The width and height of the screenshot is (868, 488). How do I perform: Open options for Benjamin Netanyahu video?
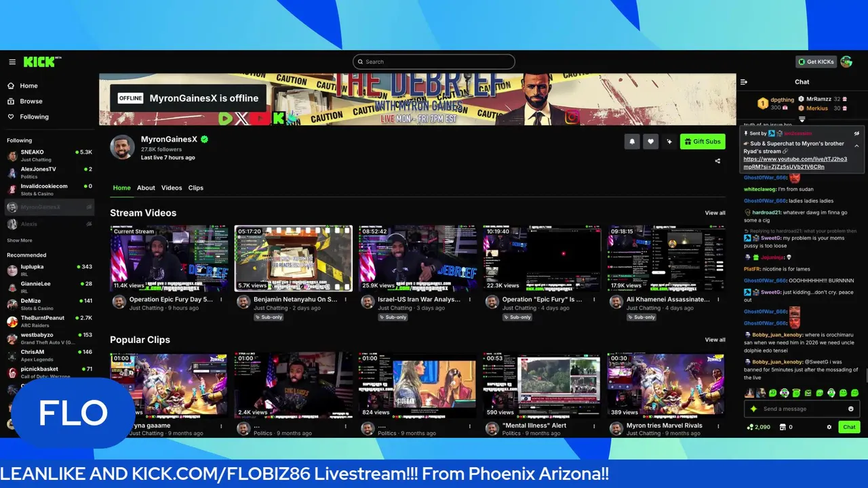tap(345, 299)
